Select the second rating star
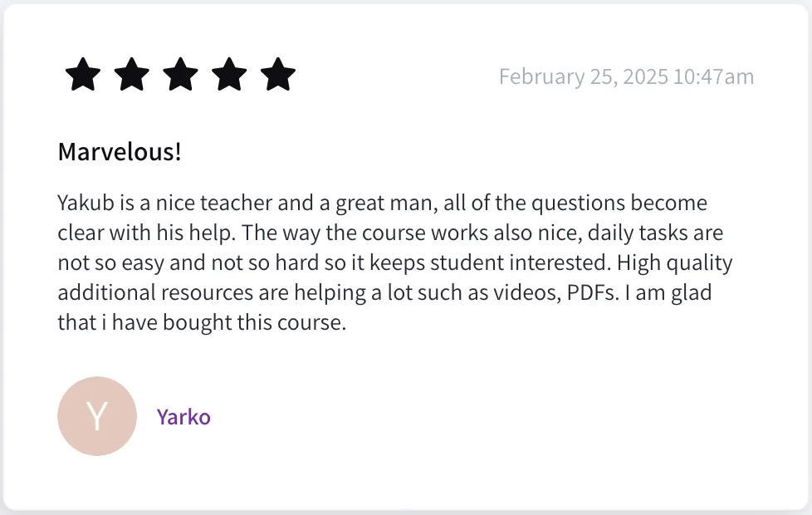Screen dimensions: 812x515 [x=131, y=74]
